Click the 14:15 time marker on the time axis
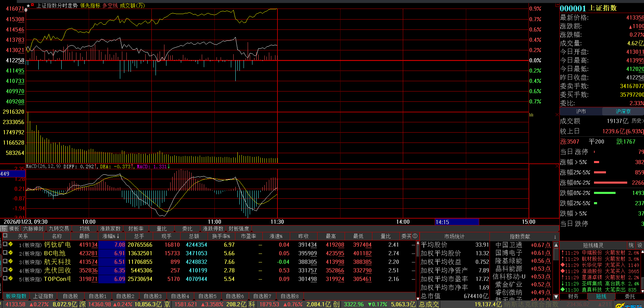The width and height of the screenshot is (644, 308). coord(457,222)
